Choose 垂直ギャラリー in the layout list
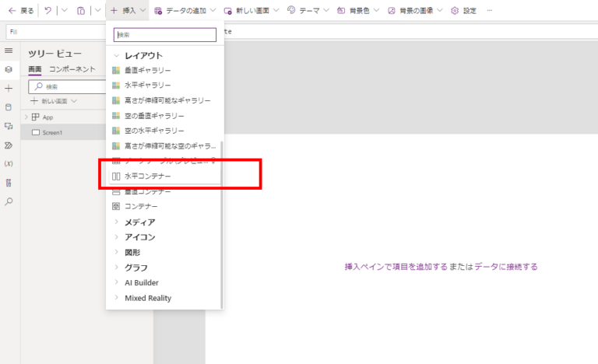 [x=148, y=70]
